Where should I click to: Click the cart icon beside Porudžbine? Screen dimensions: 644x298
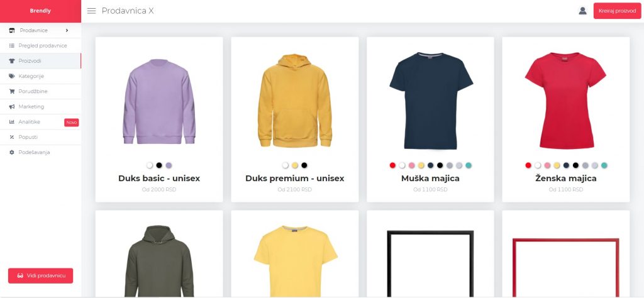coord(12,91)
